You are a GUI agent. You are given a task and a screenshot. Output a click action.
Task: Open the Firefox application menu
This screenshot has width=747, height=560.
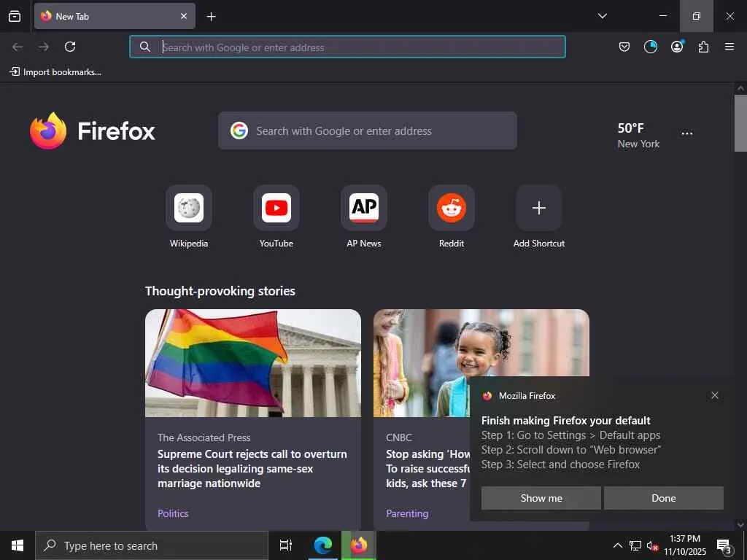(x=729, y=47)
